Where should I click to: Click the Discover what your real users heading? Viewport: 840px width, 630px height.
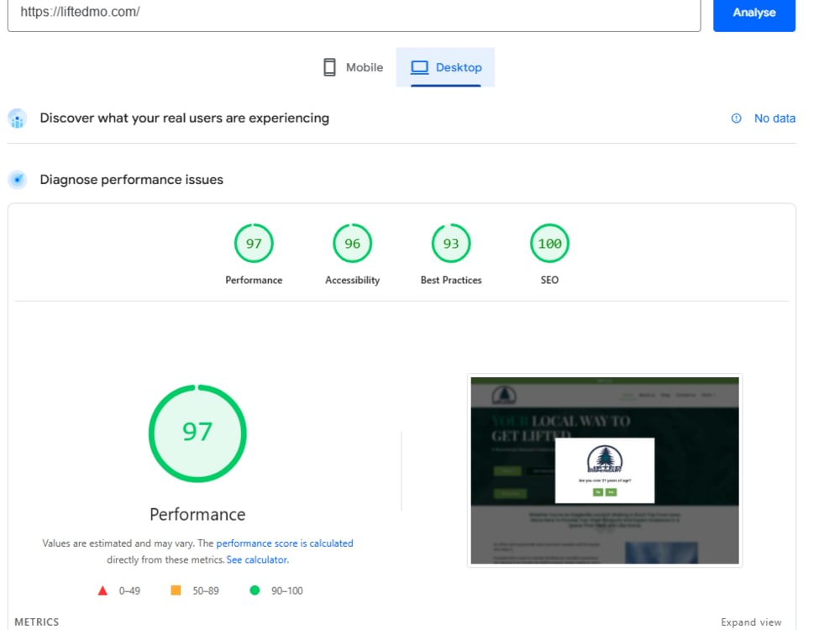click(184, 118)
